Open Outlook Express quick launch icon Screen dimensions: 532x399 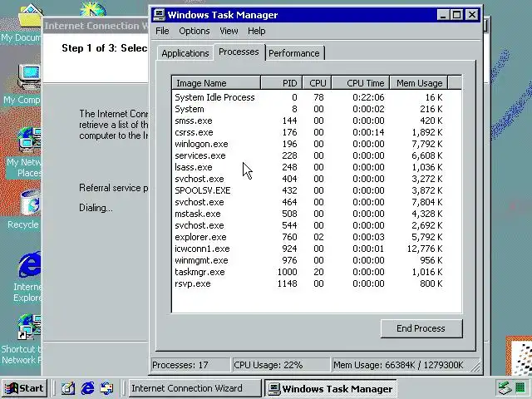(x=107, y=388)
